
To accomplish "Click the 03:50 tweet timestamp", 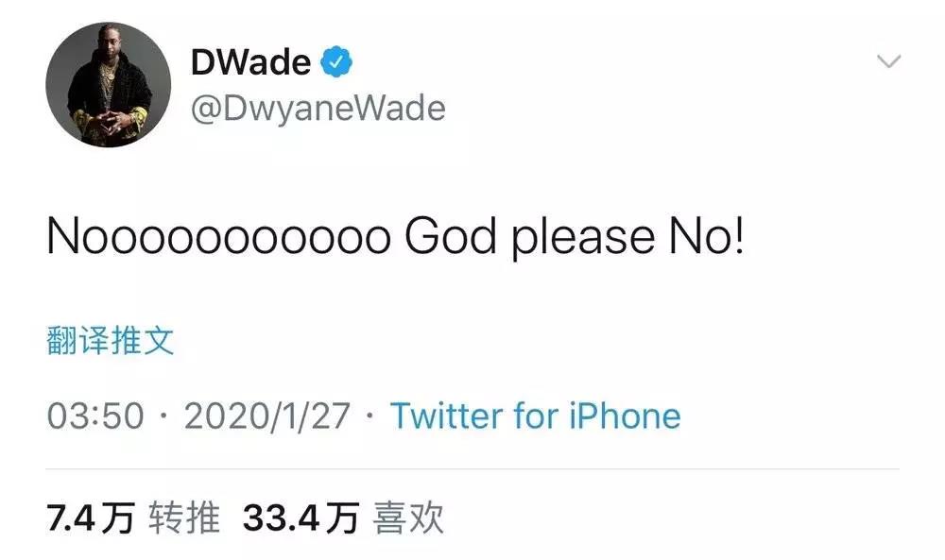I will coord(95,416).
